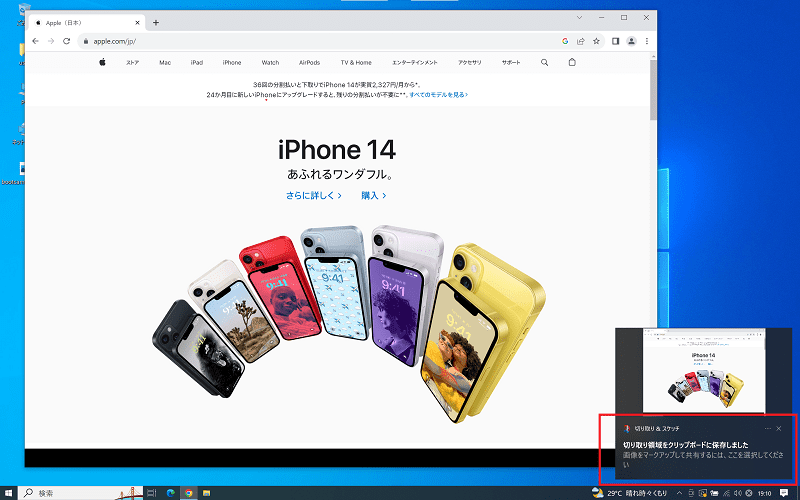Open the エンターテインメント menu item
This screenshot has width=800, height=500.
tap(415, 63)
